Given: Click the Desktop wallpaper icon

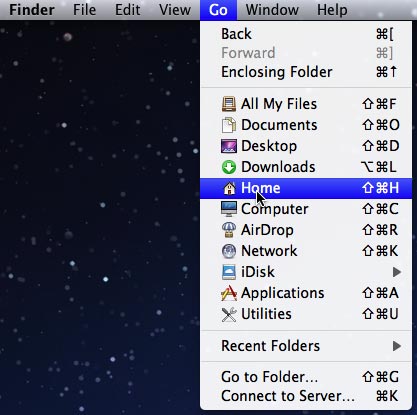Looking at the screenshot, I should click(229, 146).
